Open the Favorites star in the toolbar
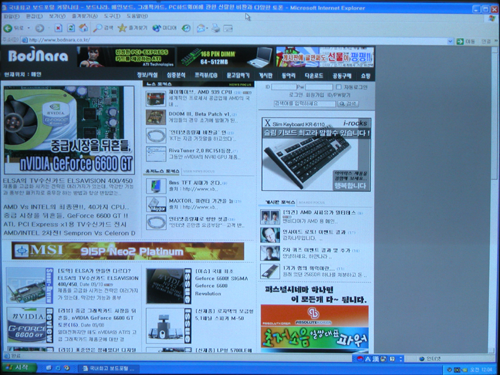 (122, 28)
